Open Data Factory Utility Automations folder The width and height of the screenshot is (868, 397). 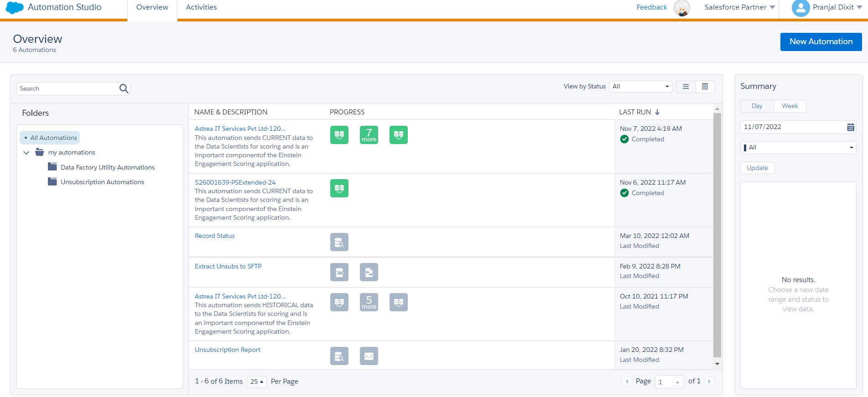point(108,167)
